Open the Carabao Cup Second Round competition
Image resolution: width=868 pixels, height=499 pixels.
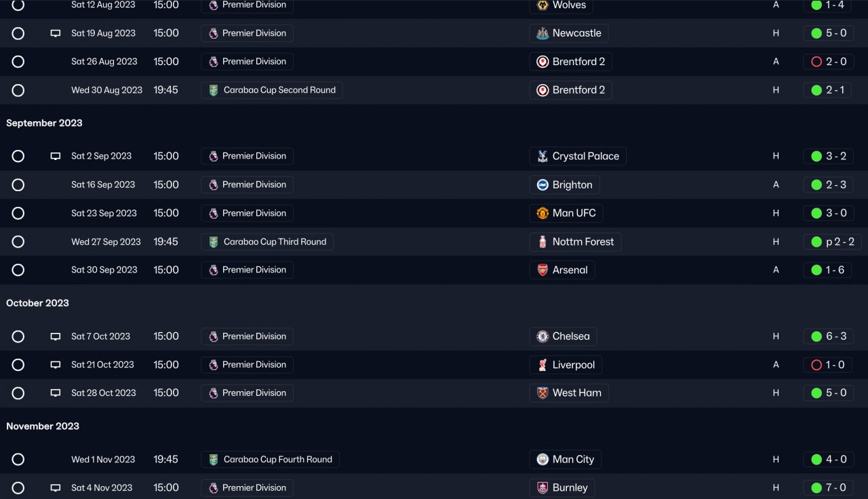point(272,90)
